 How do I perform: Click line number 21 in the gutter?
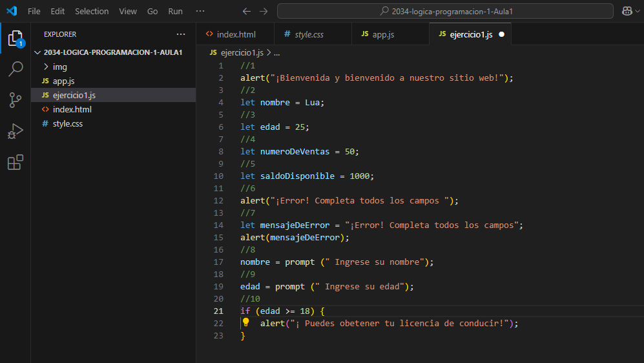click(x=218, y=311)
